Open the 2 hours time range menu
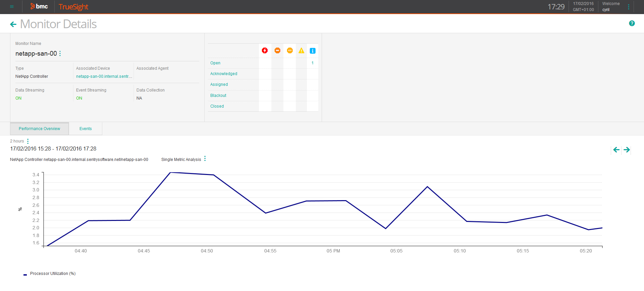The width and height of the screenshot is (644, 291). click(x=28, y=141)
